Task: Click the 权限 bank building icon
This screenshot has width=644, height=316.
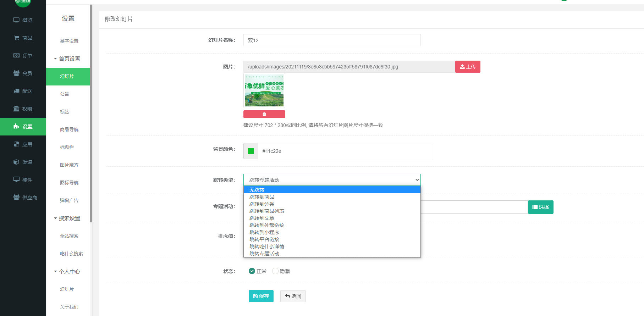Action: click(x=16, y=109)
